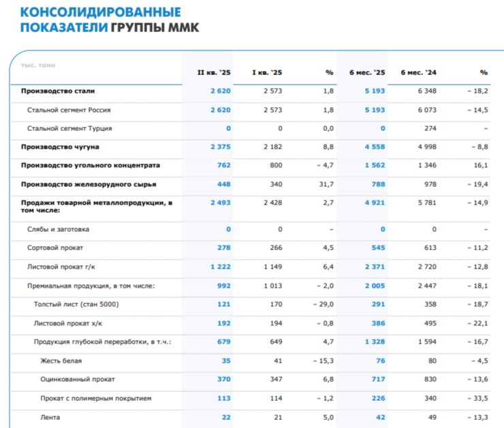The height and width of the screenshot is (428, 504).
Task: Click the "6 мес. '25" column header
Action: click(368, 72)
